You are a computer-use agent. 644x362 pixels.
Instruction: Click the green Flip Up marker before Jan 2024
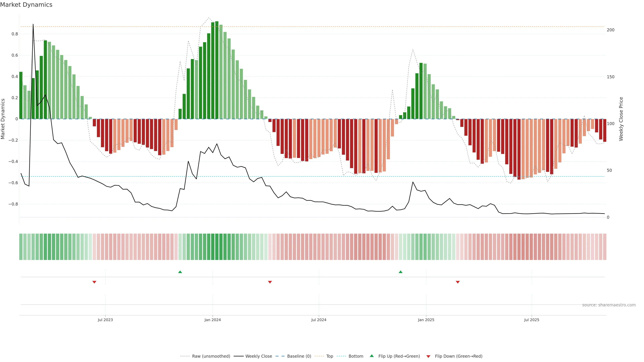pos(180,272)
